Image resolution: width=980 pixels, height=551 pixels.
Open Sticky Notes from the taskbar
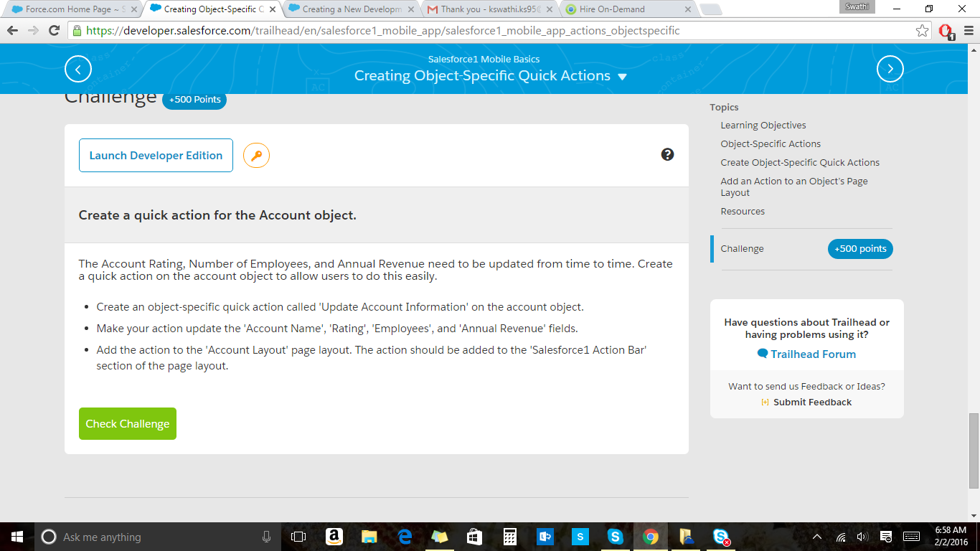tap(439, 537)
